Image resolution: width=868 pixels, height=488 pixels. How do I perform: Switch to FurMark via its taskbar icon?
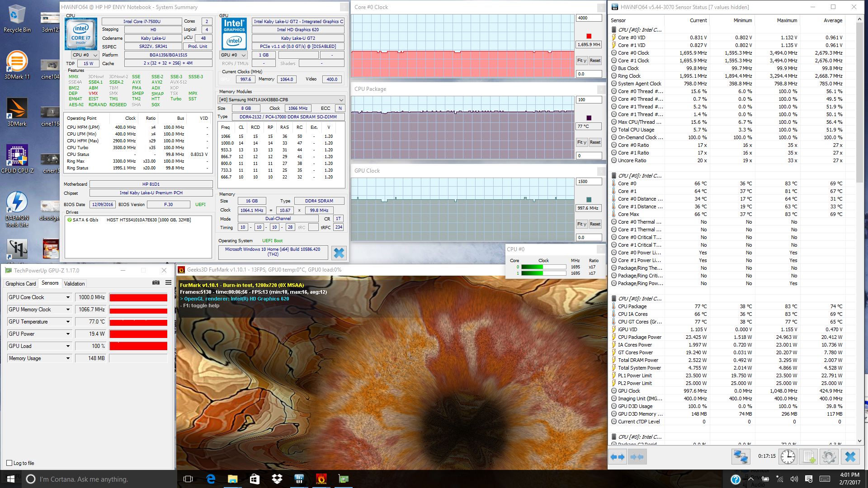(321, 479)
